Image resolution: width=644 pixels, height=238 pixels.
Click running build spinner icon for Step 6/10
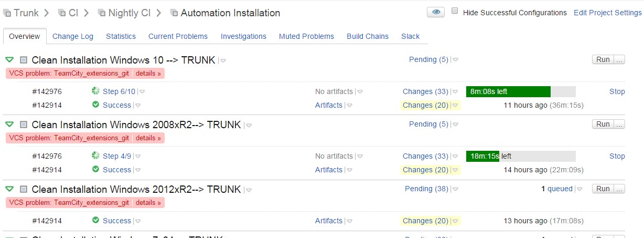[x=95, y=91]
